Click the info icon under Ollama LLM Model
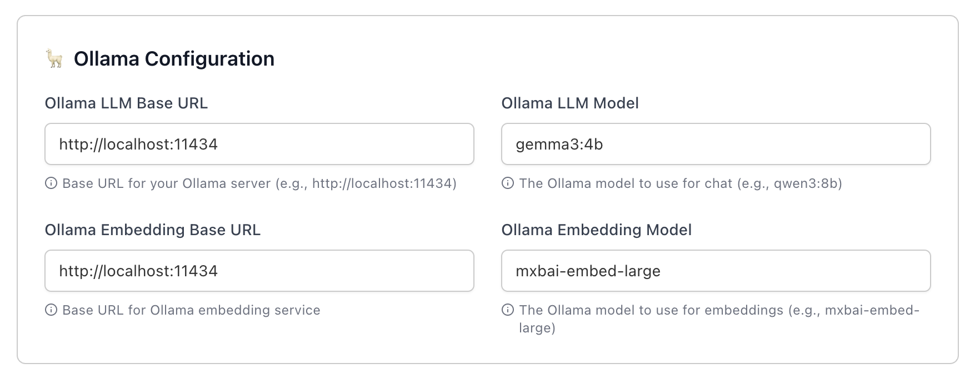This screenshot has height=388, width=980. pos(508,183)
